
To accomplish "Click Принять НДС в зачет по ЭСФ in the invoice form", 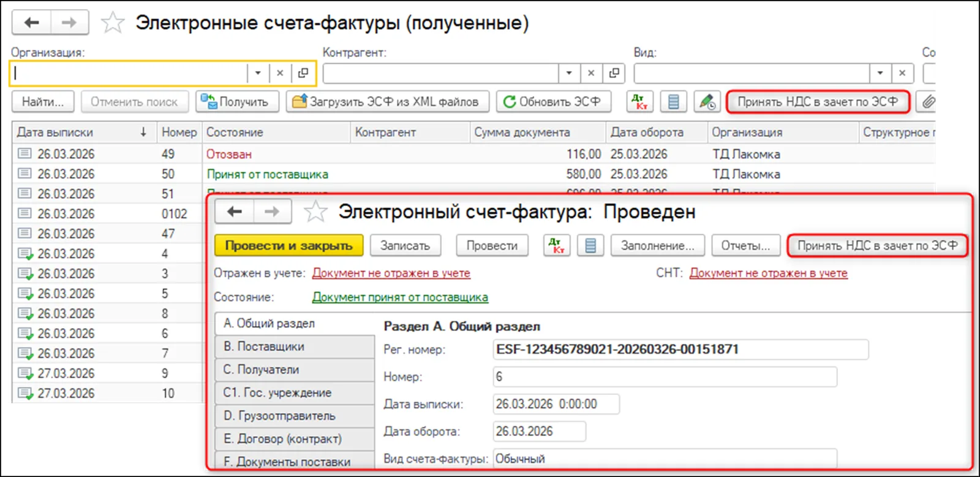I will click(877, 246).
